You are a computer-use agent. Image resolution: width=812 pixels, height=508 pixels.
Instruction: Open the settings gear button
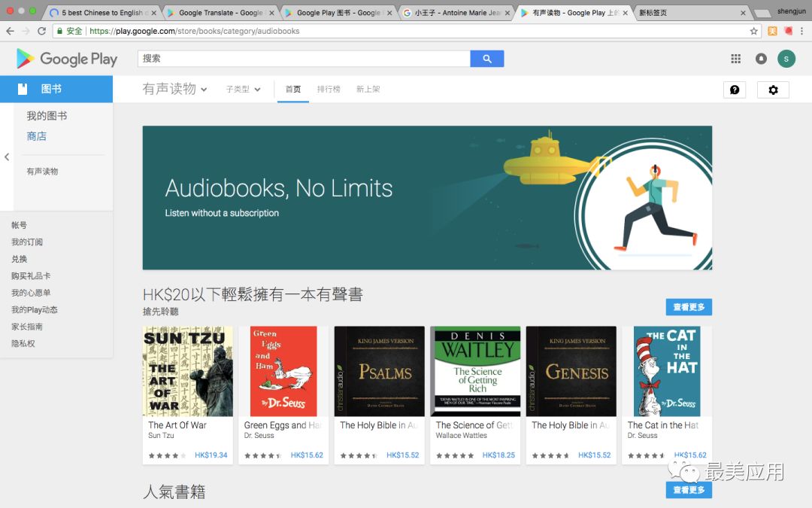(773, 90)
